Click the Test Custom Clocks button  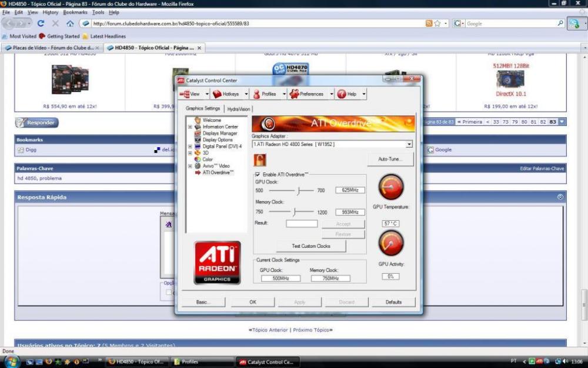coord(311,246)
